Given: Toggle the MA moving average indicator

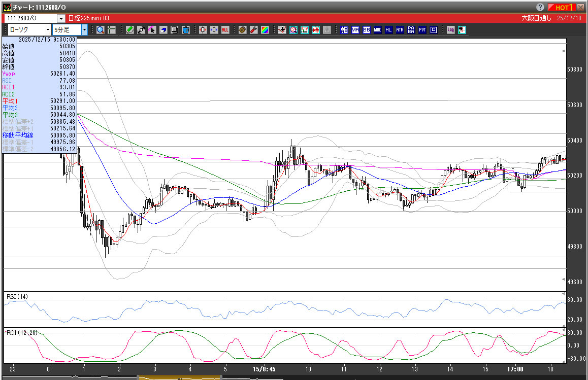Looking at the screenshot, I should point(355,30).
